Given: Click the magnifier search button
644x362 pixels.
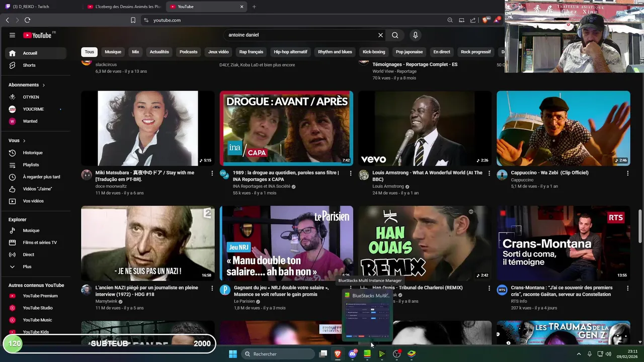Looking at the screenshot, I should point(395,35).
